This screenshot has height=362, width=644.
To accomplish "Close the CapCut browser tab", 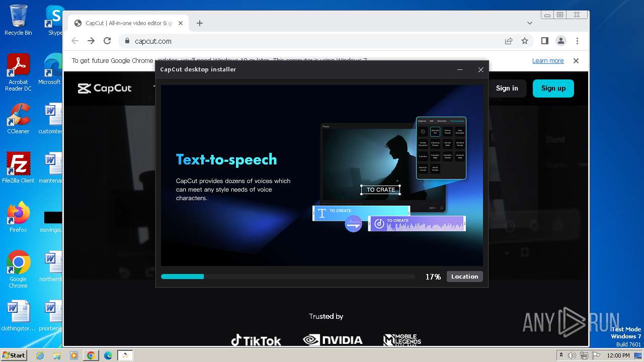I will (181, 23).
